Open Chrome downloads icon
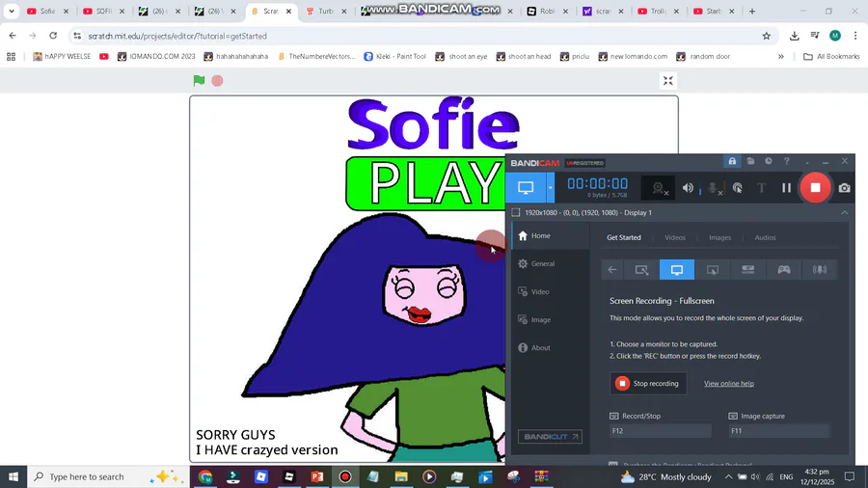This screenshot has width=868, height=488. [x=795, y=36]
